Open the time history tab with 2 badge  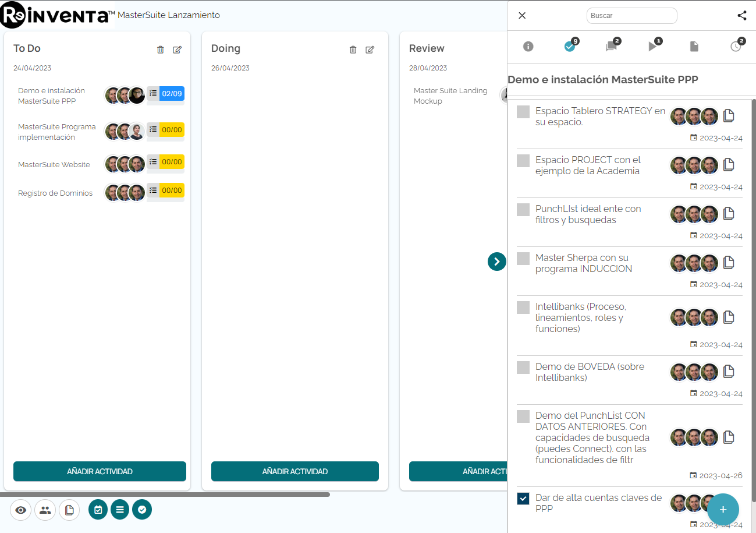click(x=736, y=46)
